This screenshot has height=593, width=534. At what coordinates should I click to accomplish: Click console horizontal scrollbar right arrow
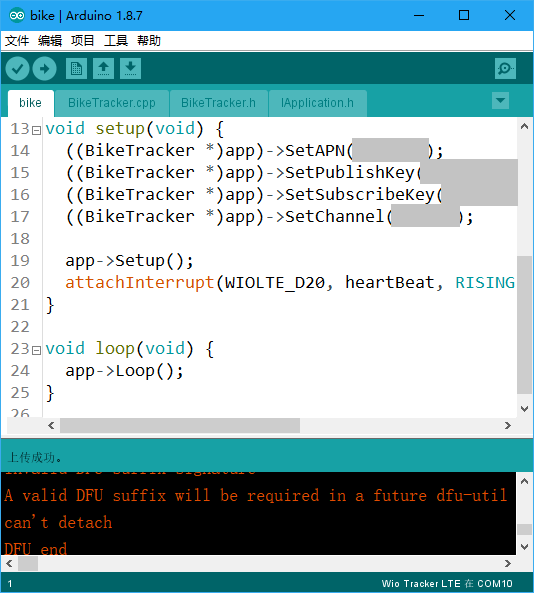tap(508, 564)
